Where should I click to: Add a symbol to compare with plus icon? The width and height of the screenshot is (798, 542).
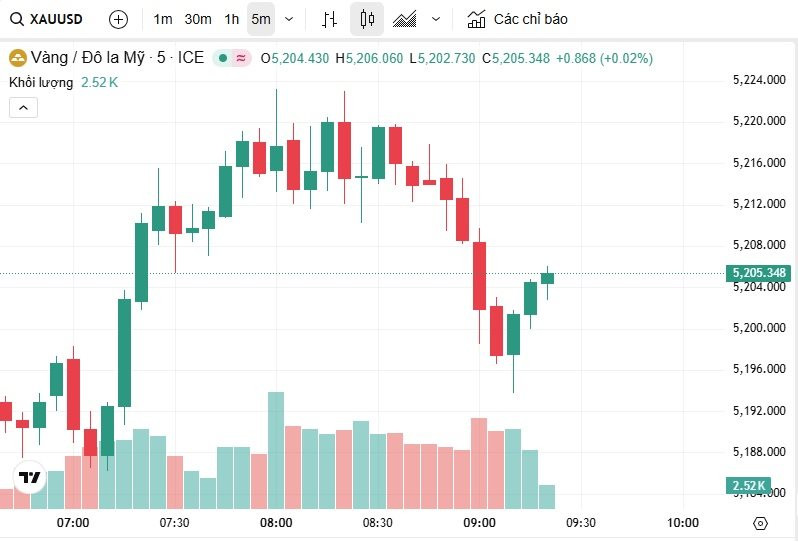pyautogui.click(x=119, y=19)
